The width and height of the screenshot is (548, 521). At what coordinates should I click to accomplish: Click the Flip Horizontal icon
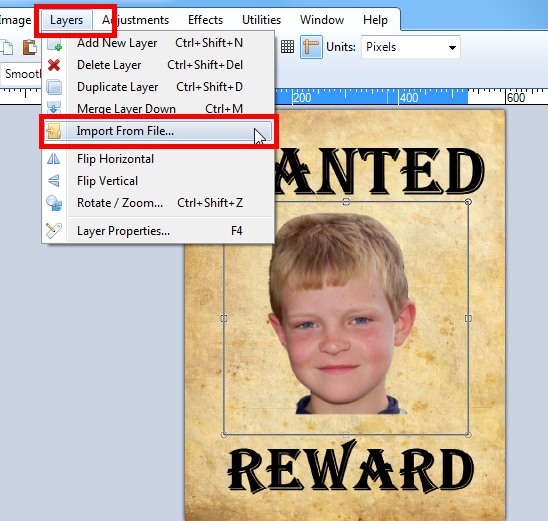click(x=53, y=159)
